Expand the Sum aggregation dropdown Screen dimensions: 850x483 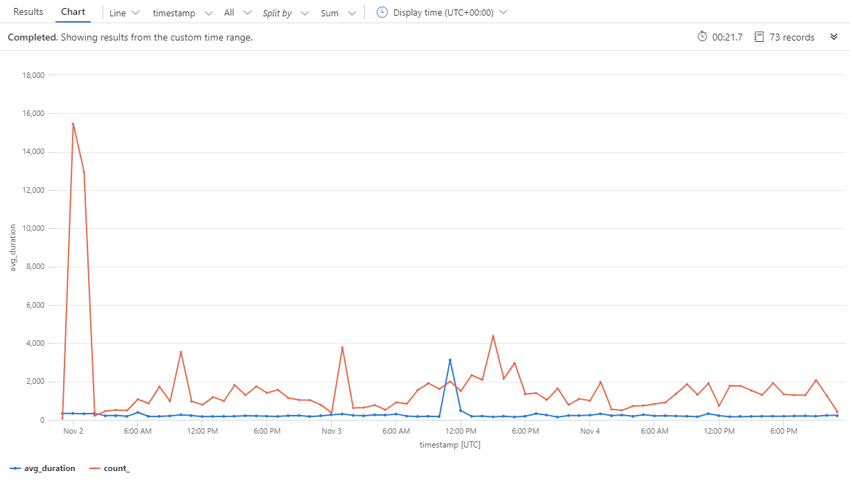click(338, 13)
